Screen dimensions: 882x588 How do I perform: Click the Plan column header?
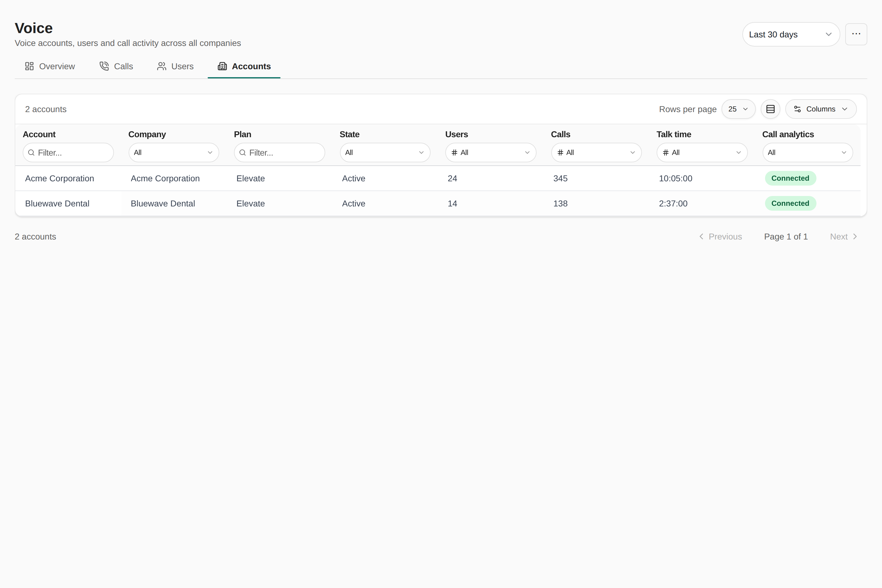point(243,134)
